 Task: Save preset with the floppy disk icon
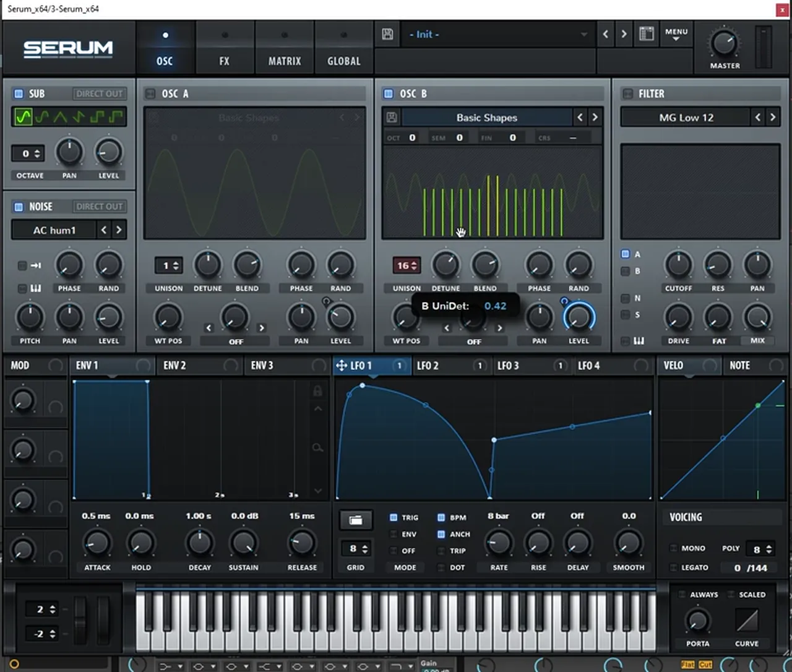387,35
